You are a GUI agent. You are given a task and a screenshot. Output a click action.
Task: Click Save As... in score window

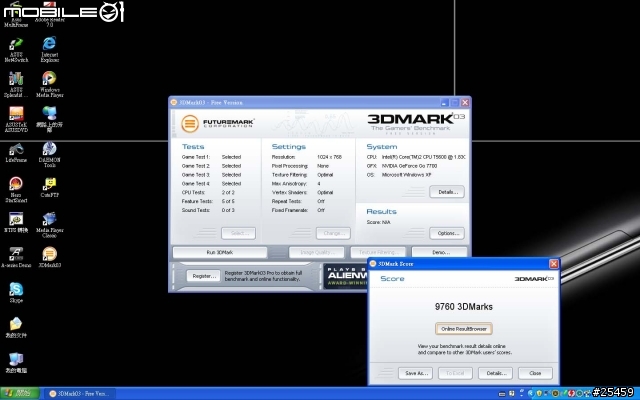click(416, 373)
